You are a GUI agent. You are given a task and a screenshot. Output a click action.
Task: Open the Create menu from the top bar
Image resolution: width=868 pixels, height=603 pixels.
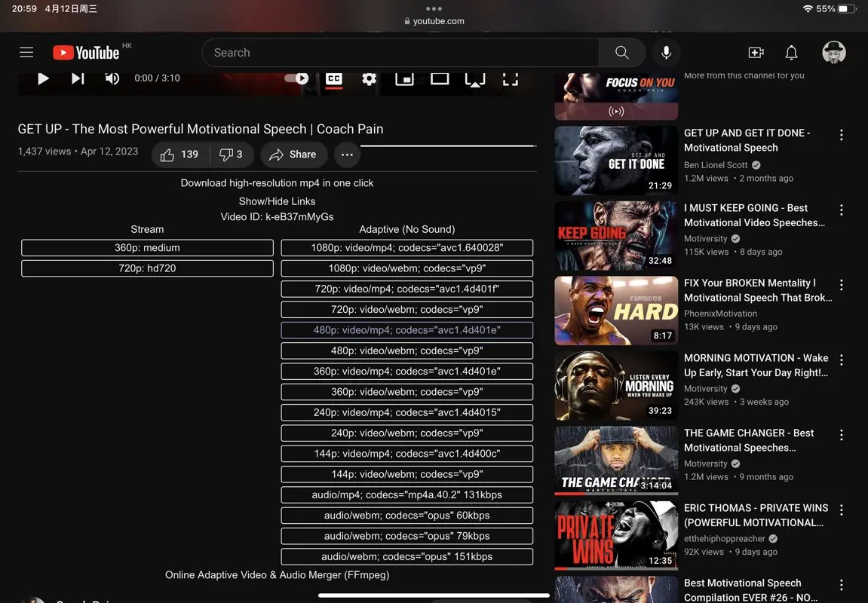click(x=756, y=53)
